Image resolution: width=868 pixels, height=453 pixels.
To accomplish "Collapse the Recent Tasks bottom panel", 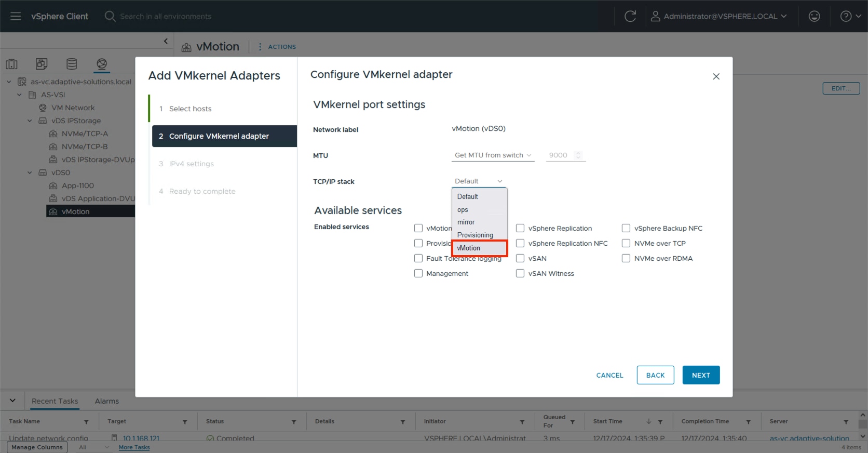I will (x=12, y=401).
